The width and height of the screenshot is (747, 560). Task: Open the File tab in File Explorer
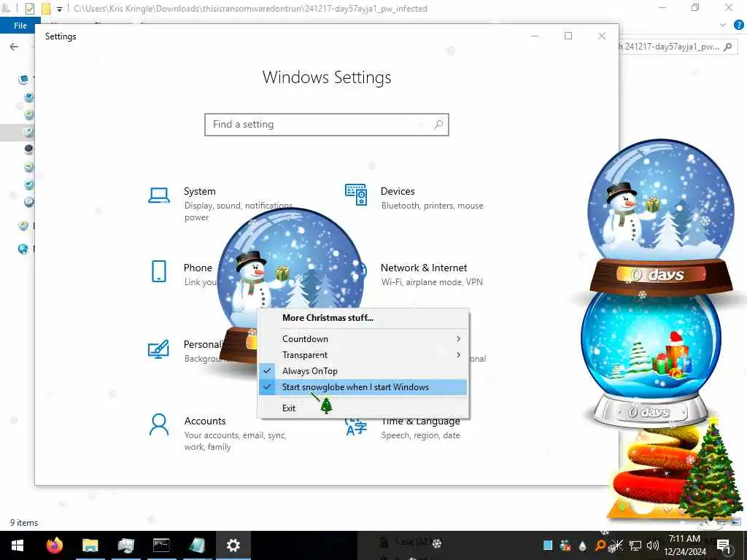[x=20, y=26]
